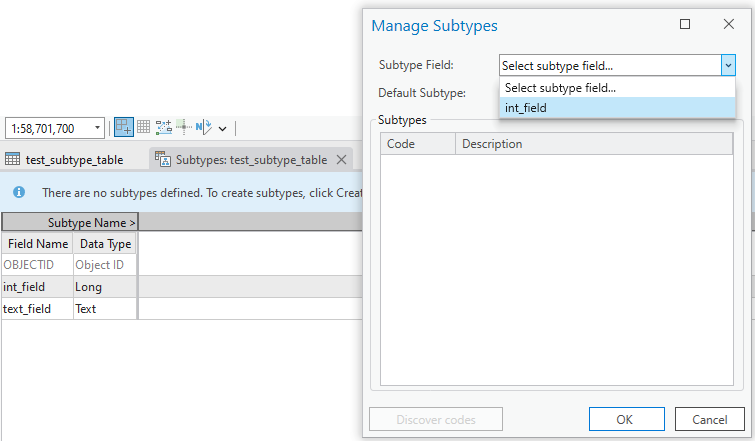Screen dimensions: 755x441
Task: Open the map scale dropdown
Action: [98, 128]
